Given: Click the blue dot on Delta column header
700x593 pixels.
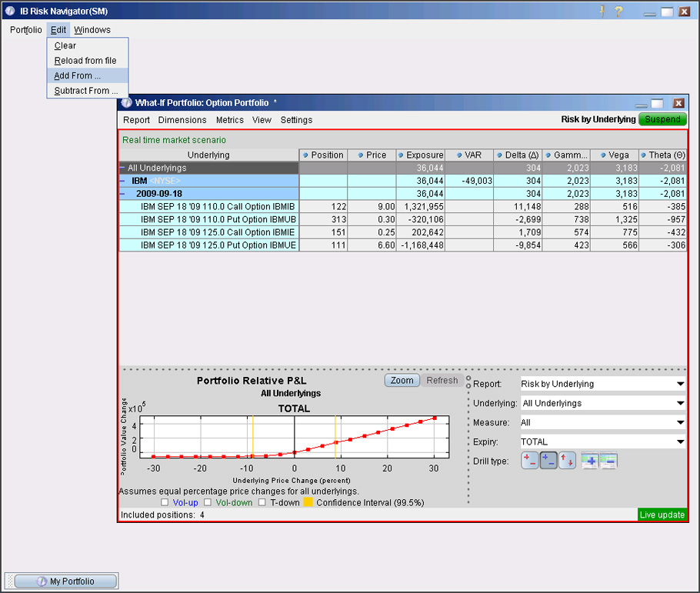Looking at the screenshot, I should click(x=499, y=155).
